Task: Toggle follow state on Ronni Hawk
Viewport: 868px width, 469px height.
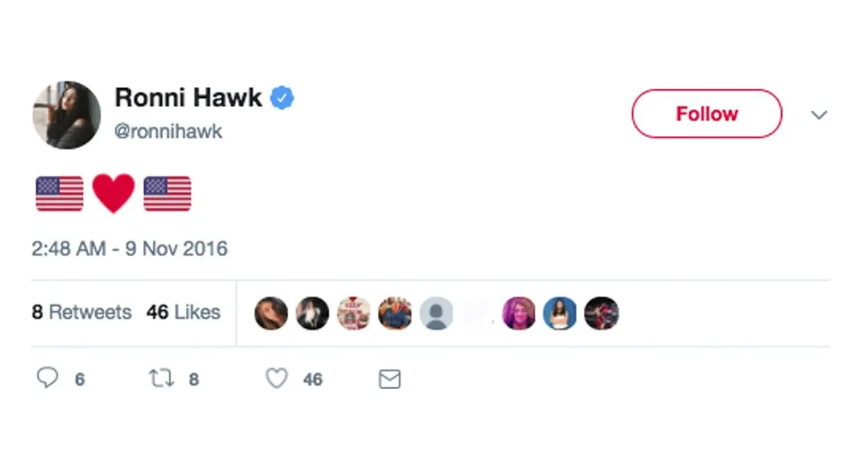Action: click(706, 113)
